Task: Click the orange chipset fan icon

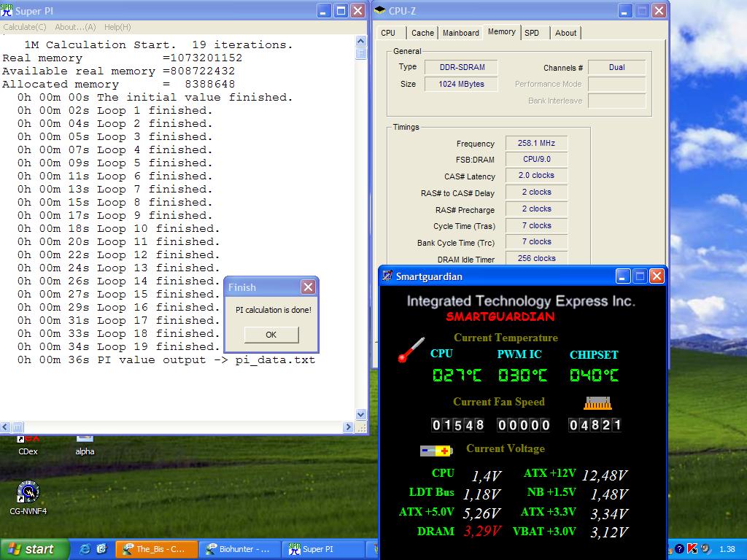Action: [x=597, y=402]
